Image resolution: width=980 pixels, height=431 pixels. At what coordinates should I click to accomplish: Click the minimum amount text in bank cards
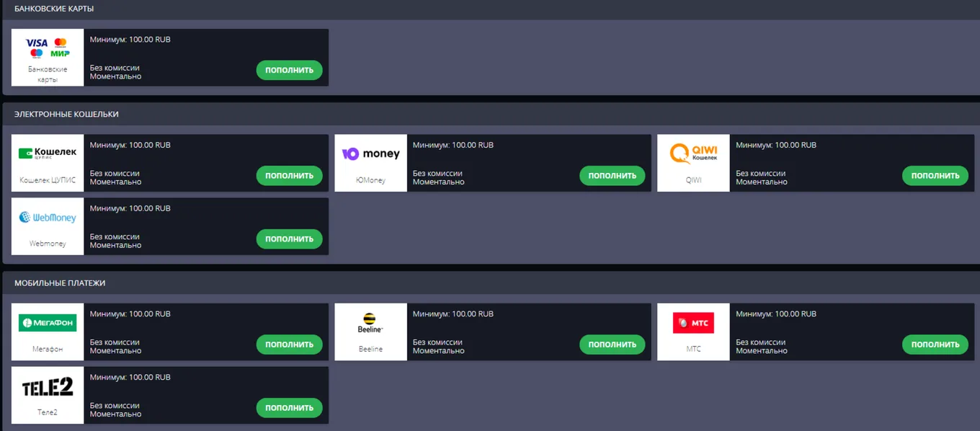pos(130,40)
